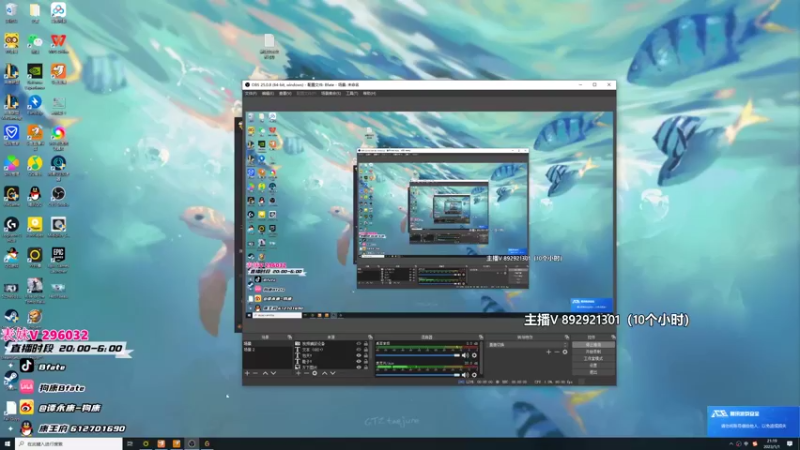The width and height of the screenshot is (800, 450).
Task: Hide the 文本 (GDI+) source
Action: (x=359, y=349)
